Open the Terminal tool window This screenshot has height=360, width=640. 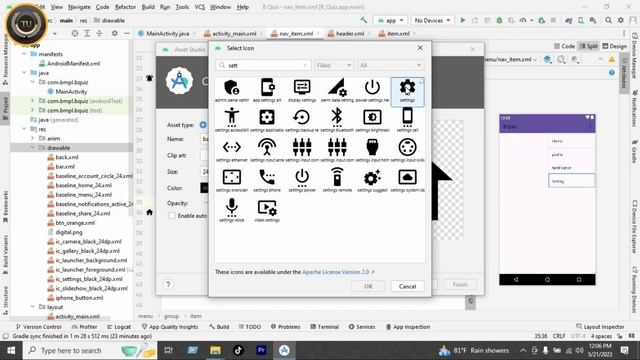tap(324, 327)
